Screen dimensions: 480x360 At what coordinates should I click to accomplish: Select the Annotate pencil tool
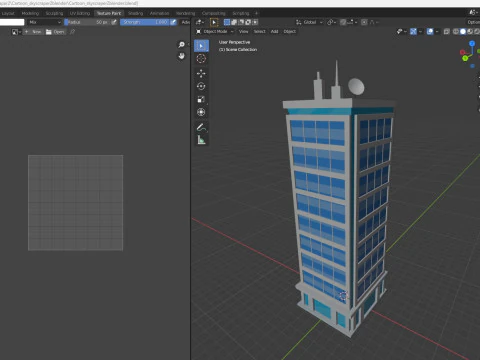pos(201,127)
